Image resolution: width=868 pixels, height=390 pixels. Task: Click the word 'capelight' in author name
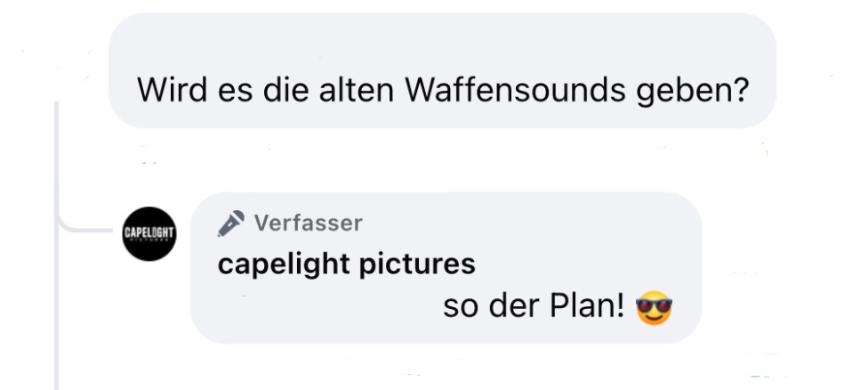click(284, 264)
